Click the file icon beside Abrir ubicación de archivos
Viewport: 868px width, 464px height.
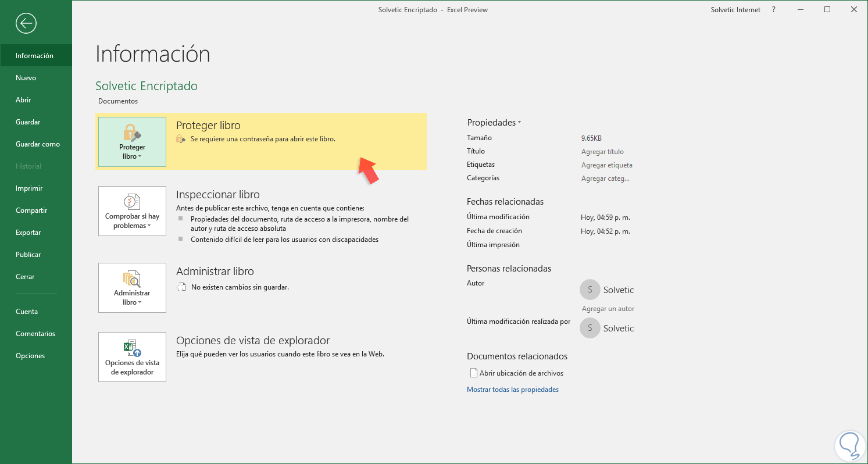pyautogui.click(x=473, y=373)
